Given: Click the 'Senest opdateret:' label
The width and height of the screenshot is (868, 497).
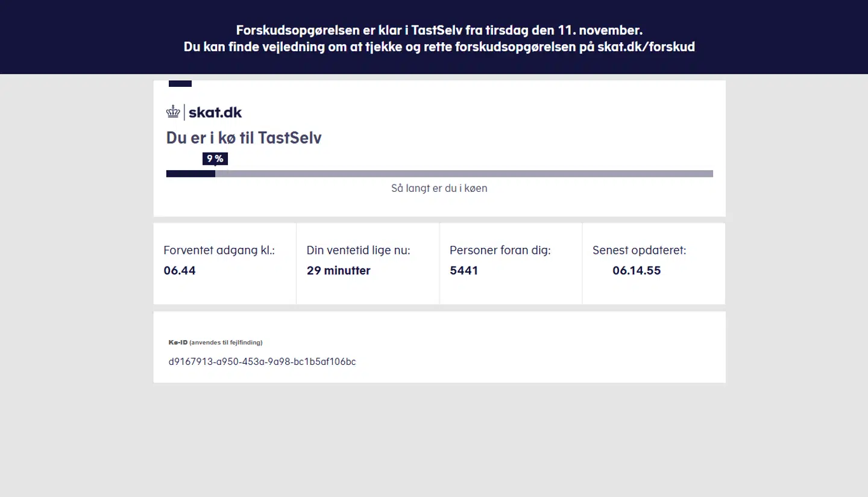Looking at the screenshot, I should (639, 250).
